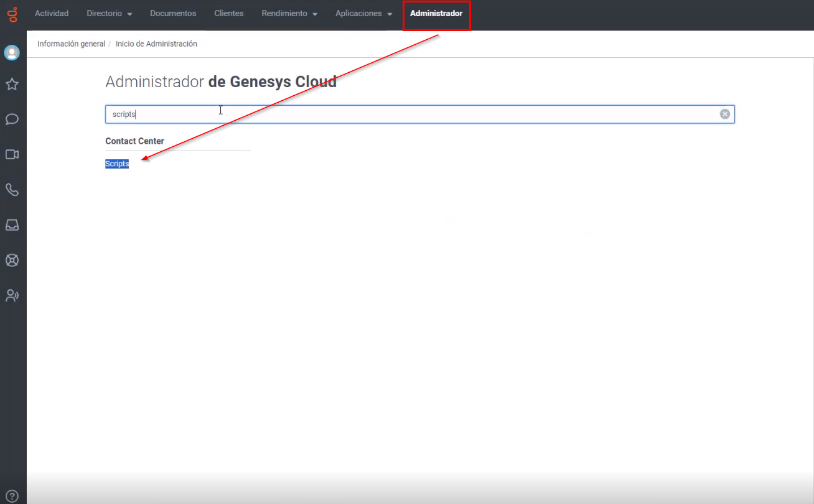Open the Clientes menu item

point(229,13)
